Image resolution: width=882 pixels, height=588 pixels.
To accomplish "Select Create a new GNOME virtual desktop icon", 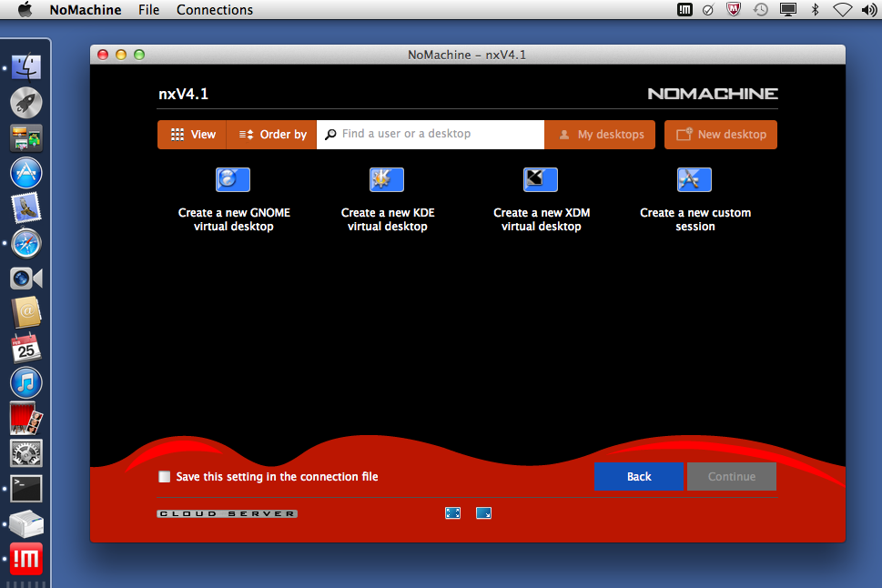I will click(x=233, y=180).
